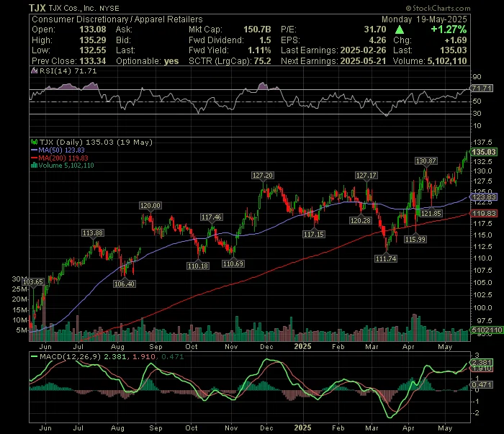
Task: Click the green up-arrow change indicator
Action: [400, 30]
